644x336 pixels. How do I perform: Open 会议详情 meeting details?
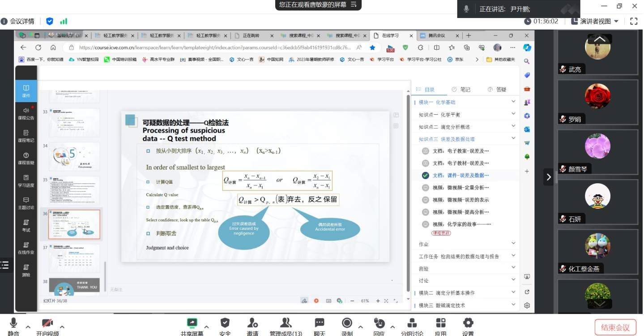(18, 21)
